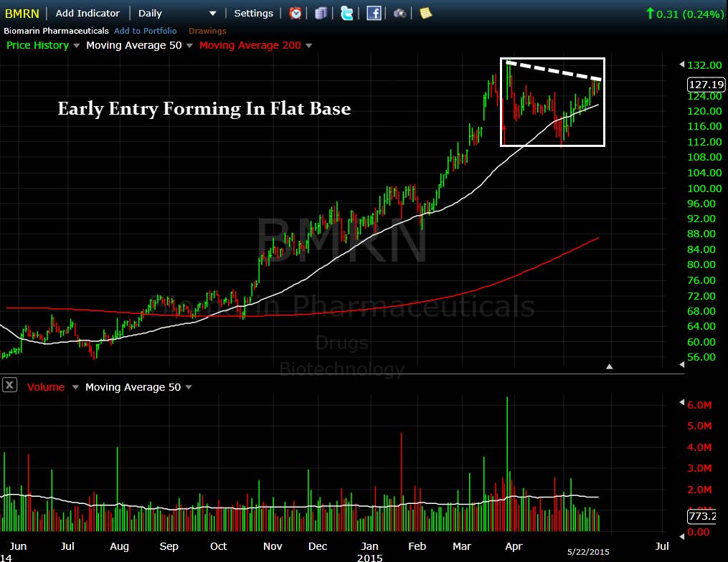Close the Volume panel with the X box

tap(10, 385)
